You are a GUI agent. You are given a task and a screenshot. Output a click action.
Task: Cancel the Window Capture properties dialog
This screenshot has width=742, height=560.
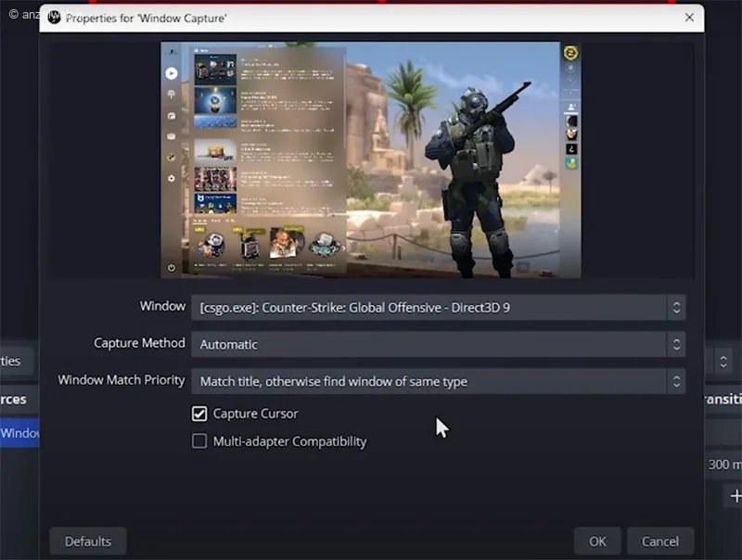point(660,541)
